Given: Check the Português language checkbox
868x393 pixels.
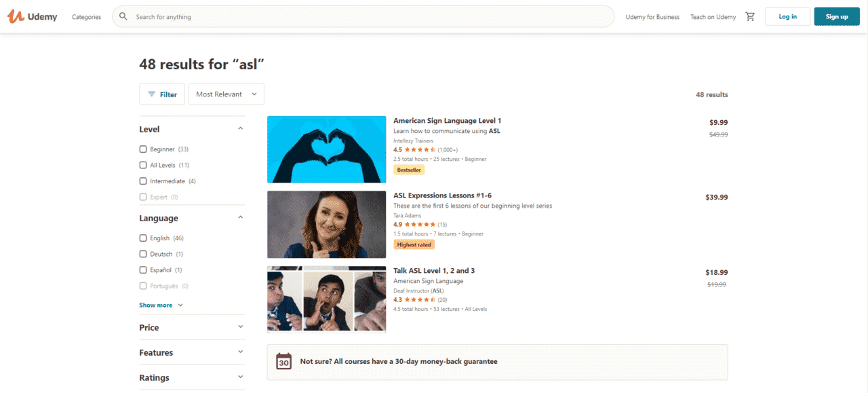Looking at the screenshot, I should [143, 286].
